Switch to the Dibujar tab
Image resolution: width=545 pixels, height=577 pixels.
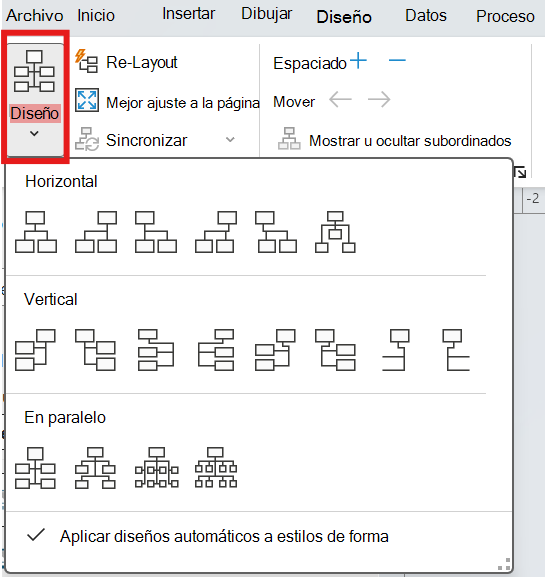tap(267, 14)
